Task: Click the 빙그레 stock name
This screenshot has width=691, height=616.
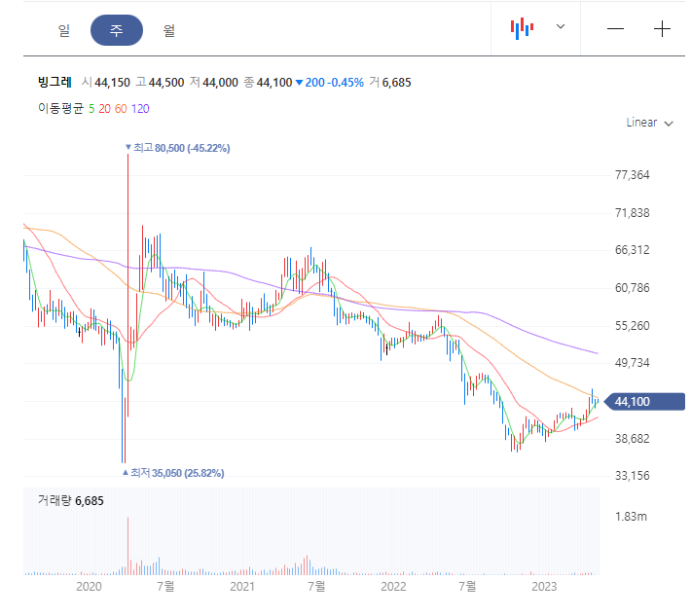Action: 55,82
